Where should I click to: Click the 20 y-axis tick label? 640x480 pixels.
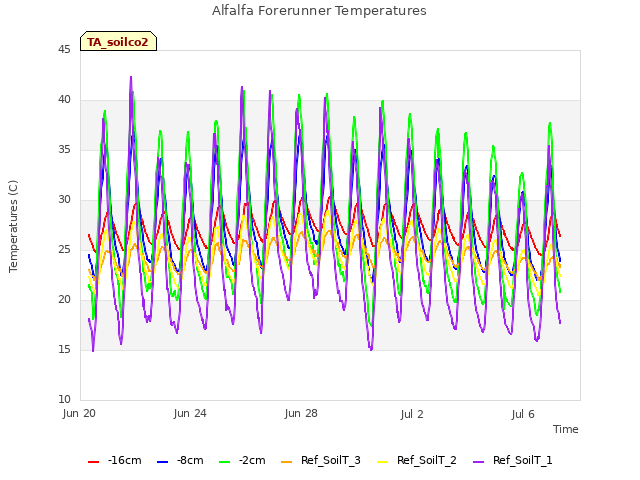64,300
